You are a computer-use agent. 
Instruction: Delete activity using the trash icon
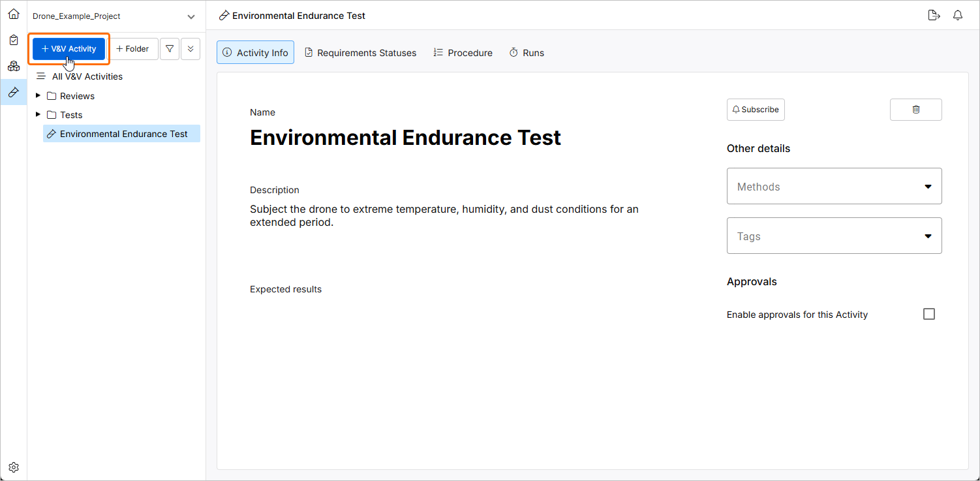915,110
